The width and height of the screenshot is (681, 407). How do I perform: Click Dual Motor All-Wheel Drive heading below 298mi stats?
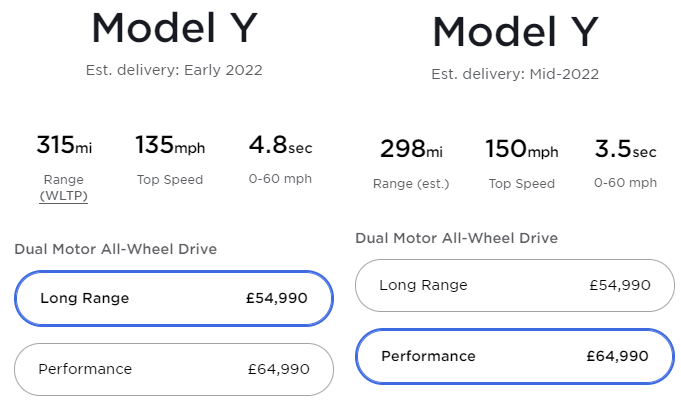pyautogui.click(x=456, y=238)
